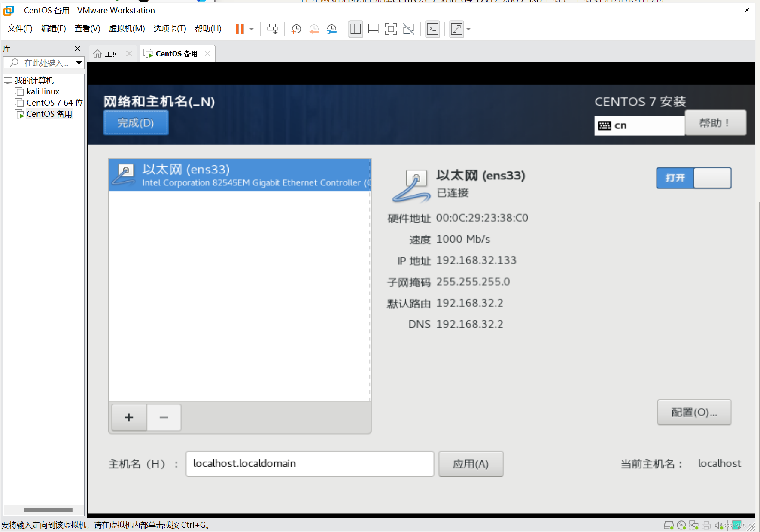Click the hostname input field

tap(310, 464)
